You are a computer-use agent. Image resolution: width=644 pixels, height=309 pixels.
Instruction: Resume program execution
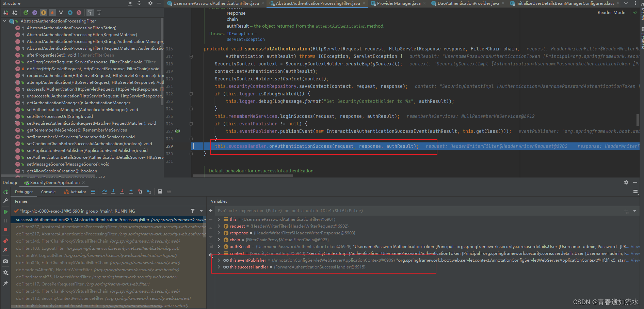[x=5, y=212]
